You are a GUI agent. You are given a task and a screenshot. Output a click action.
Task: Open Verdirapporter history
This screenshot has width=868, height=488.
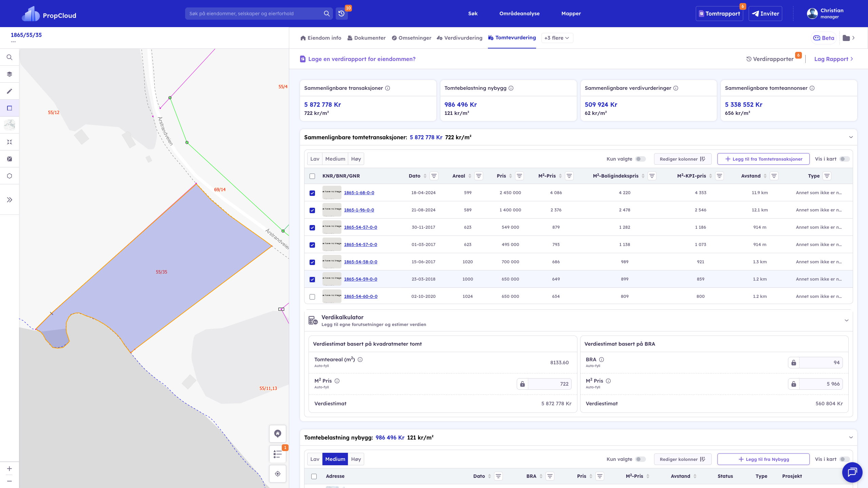click(x=770, y=59)
